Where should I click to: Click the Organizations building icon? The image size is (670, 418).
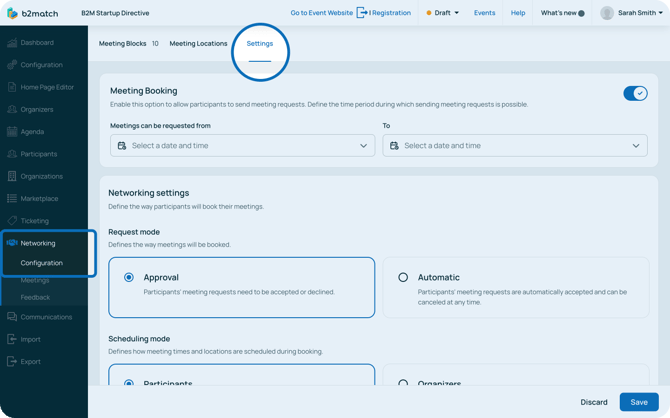click(x=12, y=176)
